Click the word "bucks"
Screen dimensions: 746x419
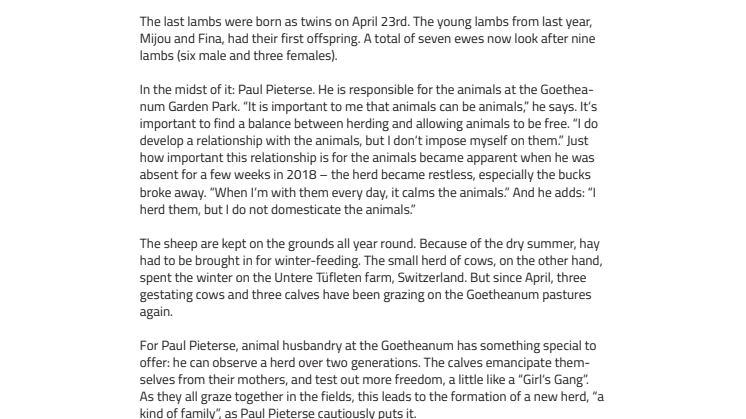tap(574, 175)
